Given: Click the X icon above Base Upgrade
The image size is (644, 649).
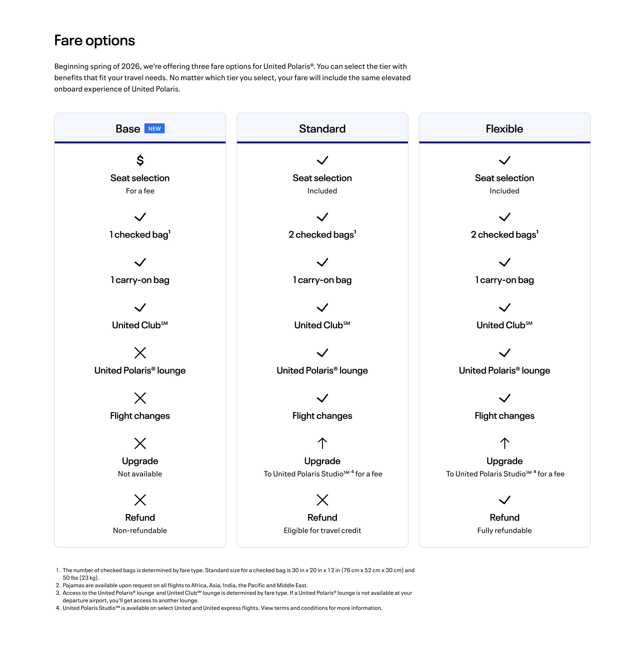Looking at the screenshot, I should [x=140, y=443].
